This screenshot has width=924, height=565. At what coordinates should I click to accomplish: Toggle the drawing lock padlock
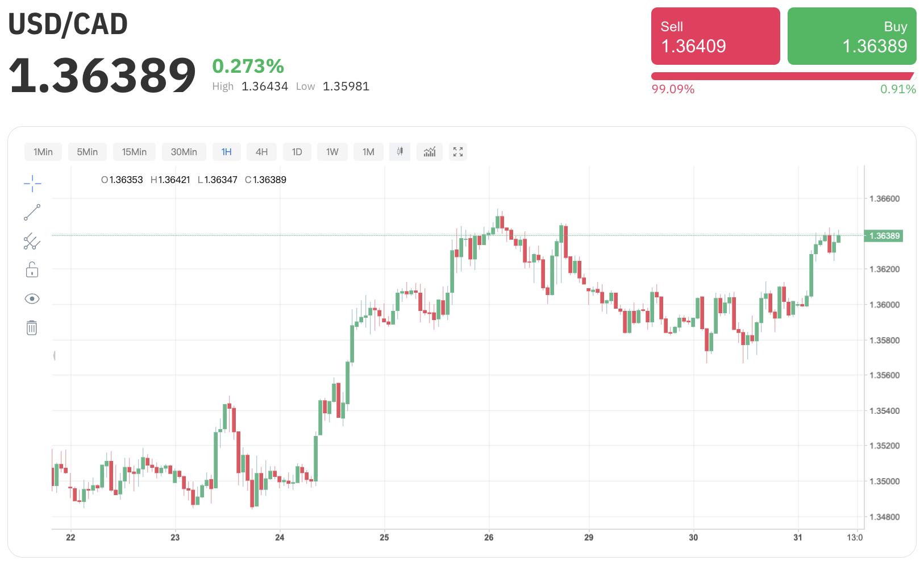tap(32, 269)
